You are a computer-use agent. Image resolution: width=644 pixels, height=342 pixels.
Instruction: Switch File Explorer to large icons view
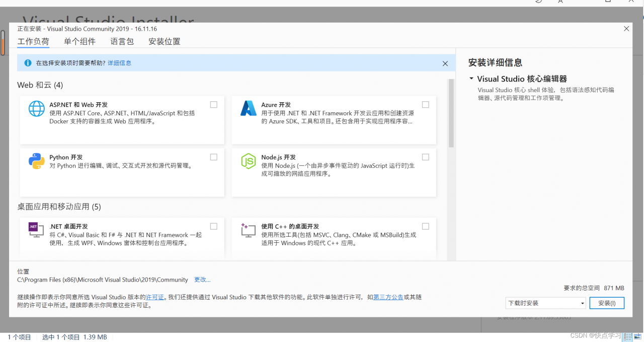pyautogui.click(x=636, y=336)
